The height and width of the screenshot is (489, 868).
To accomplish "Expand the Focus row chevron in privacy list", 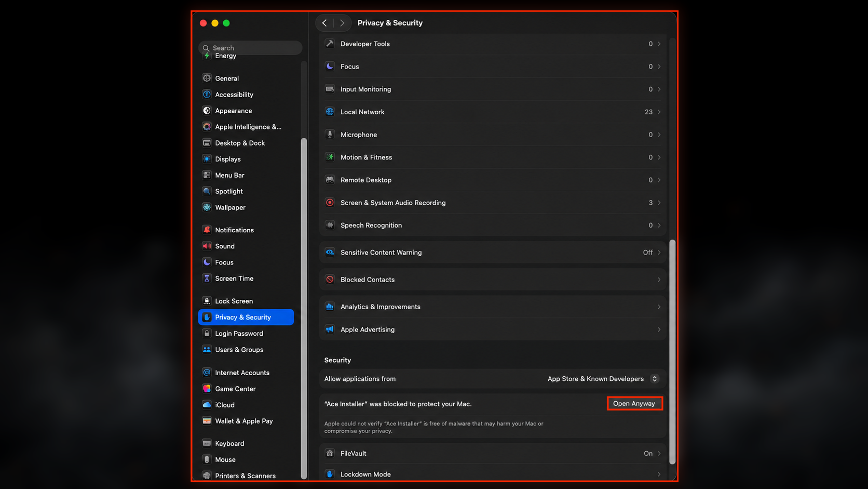I will click(x=659, y=67).
